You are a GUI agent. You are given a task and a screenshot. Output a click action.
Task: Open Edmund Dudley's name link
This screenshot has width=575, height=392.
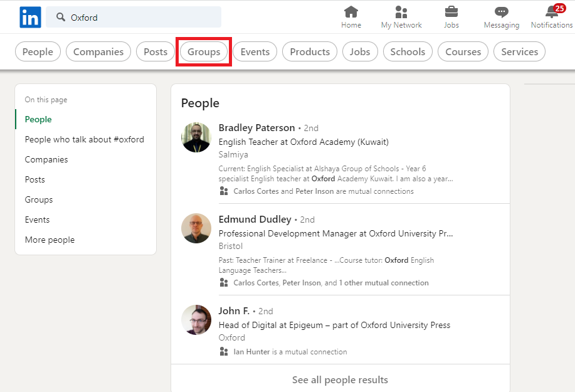[x=255, y=220]
